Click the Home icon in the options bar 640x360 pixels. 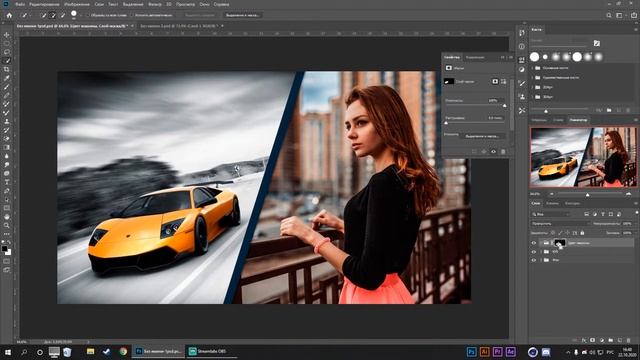[x=9, y=15]
